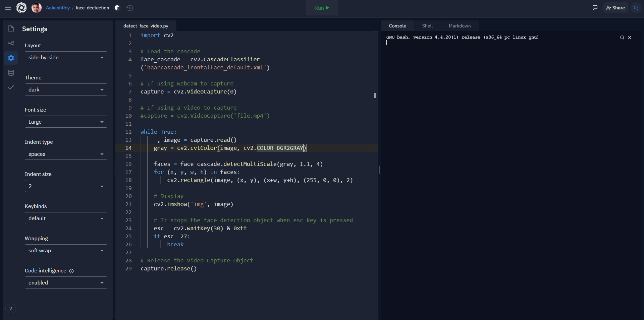Open the chat conversation icon
Image resolution: width=644 pixels, height=320 pixels.
tap(595, 8)
